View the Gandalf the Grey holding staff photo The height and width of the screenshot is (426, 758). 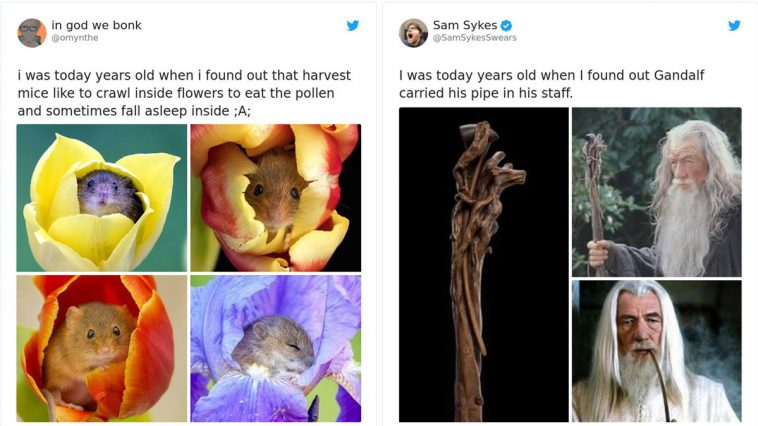(656, 192)
